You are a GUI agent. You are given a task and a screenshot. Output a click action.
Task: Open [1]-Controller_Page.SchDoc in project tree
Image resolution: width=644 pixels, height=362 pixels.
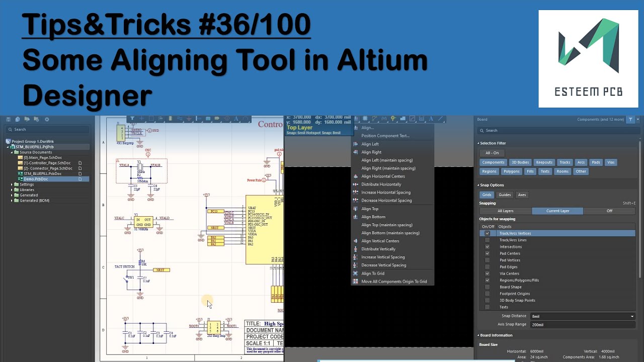(47, 163)
